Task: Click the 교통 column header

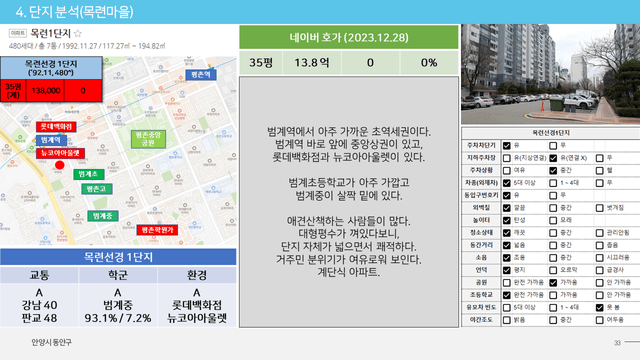Action: click(x=39, y=275)
